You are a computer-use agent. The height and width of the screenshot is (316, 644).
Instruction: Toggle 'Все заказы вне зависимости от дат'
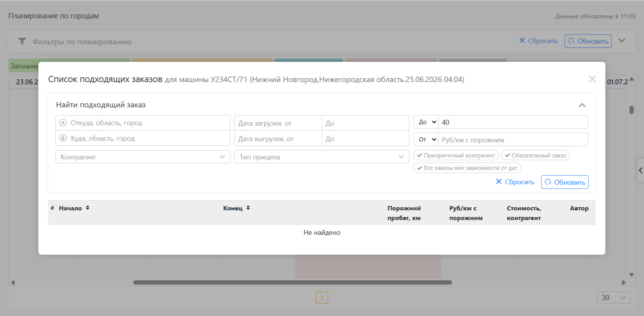pos(467,168)
